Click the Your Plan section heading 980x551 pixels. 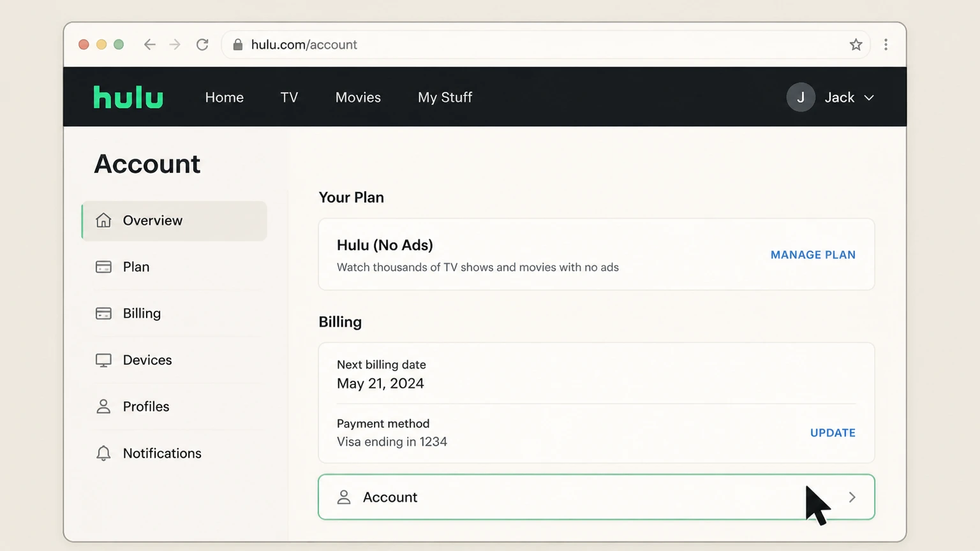point(351,197)
